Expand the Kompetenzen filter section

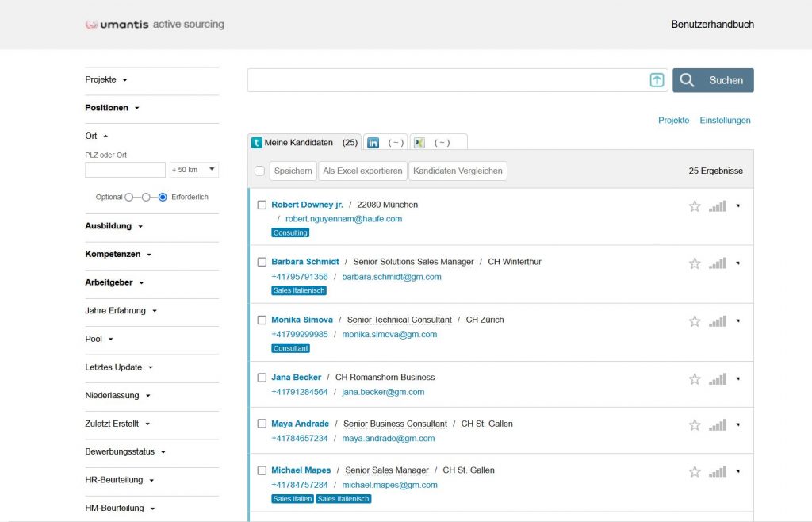(117, 255)
